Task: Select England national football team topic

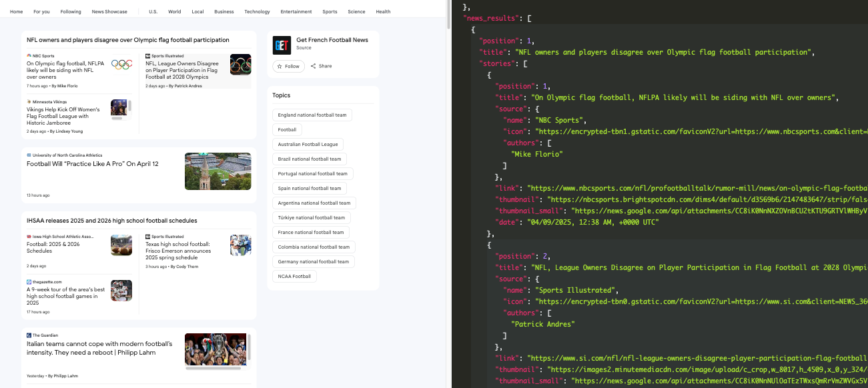Action: pos(312,115)
